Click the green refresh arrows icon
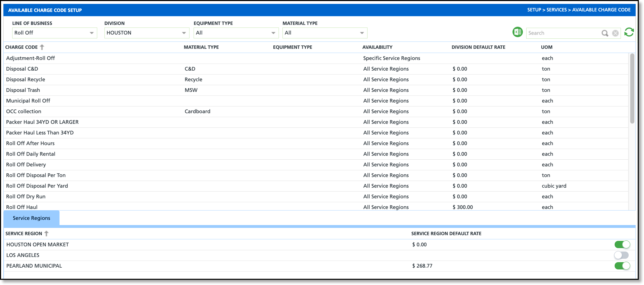This screenshot has width=644, height=285. [x=629, y=32]
